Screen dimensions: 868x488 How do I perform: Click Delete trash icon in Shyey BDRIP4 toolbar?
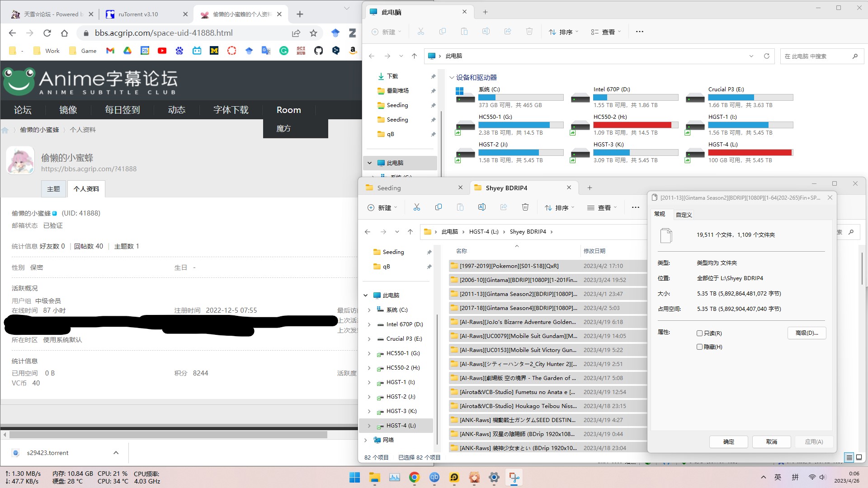pos(525,207)
